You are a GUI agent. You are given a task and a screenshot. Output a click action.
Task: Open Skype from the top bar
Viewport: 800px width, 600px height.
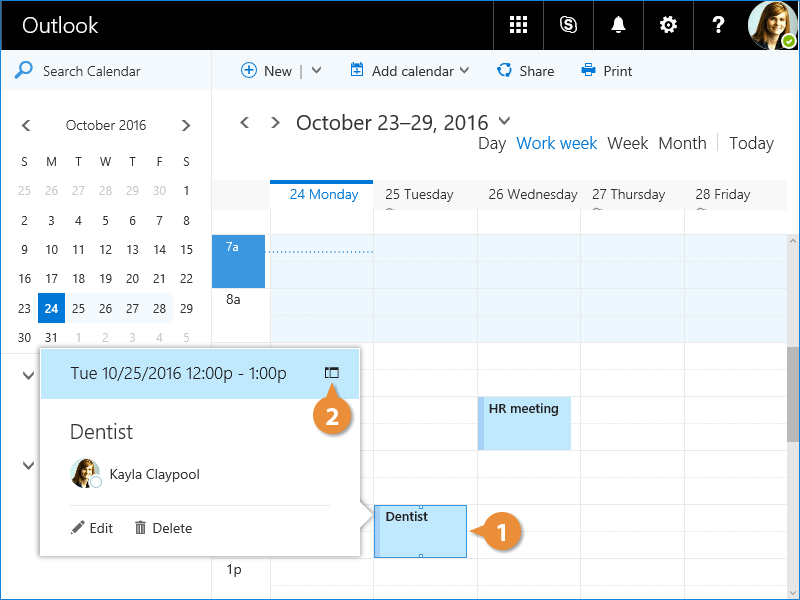568,25
